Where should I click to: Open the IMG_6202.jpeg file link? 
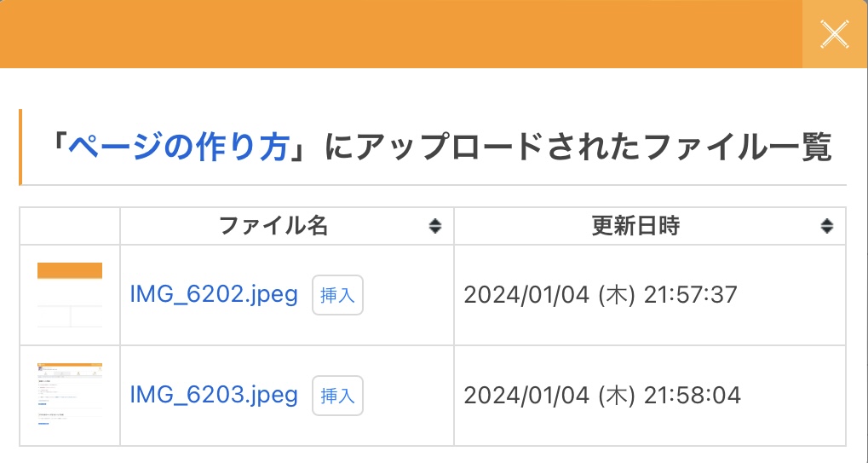coord(214,295)
